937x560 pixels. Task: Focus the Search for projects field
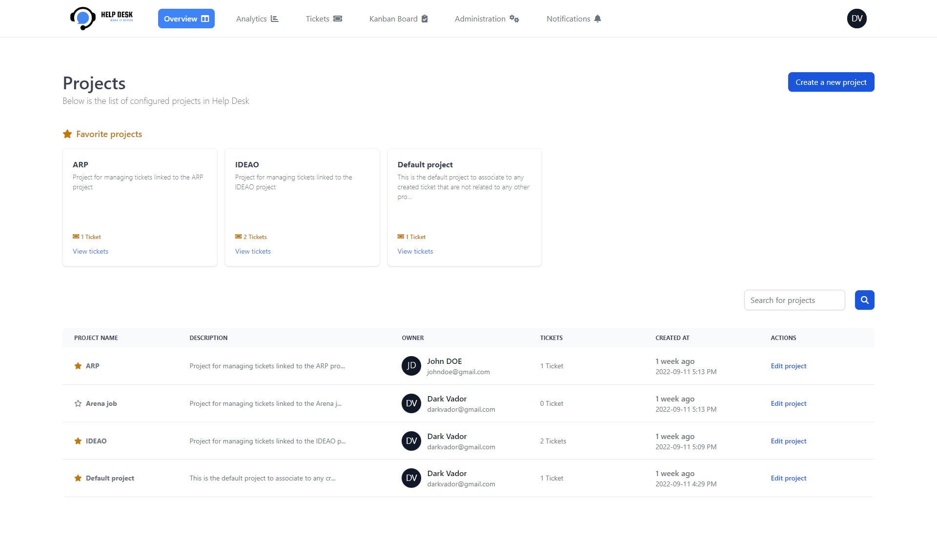[794, 300]
